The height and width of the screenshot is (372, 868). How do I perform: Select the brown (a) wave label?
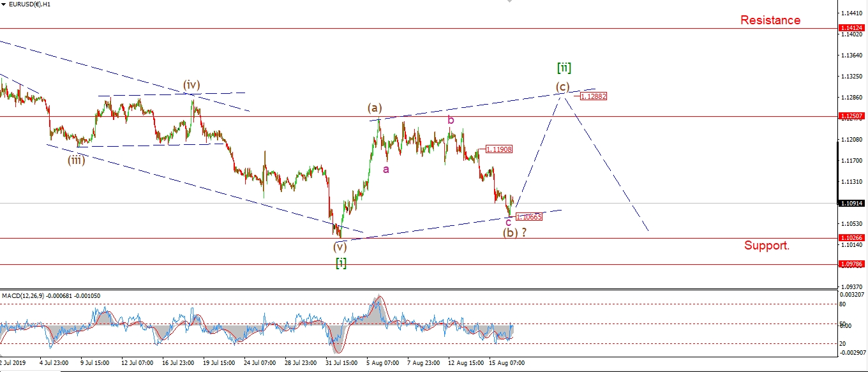[x=375, y=108]
